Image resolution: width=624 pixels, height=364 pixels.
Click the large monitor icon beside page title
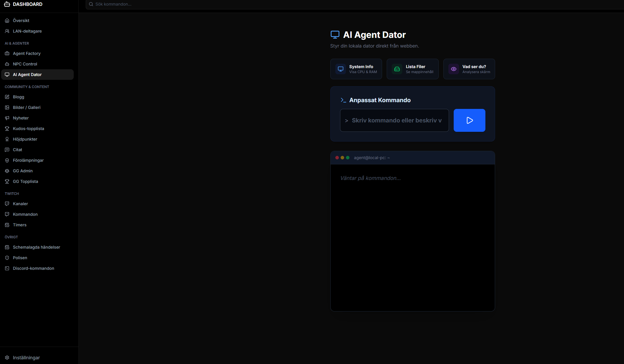click(x=335, y=35)
